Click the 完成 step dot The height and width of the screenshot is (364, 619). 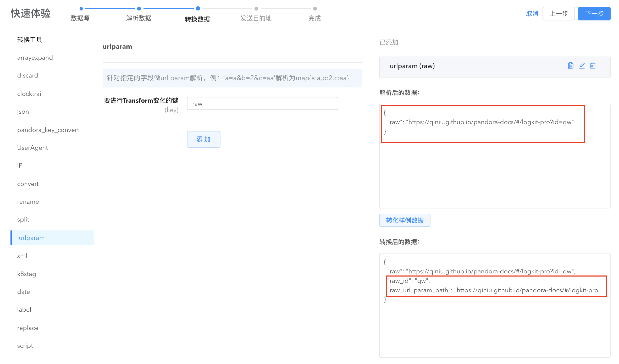click(x=315, y=9)
